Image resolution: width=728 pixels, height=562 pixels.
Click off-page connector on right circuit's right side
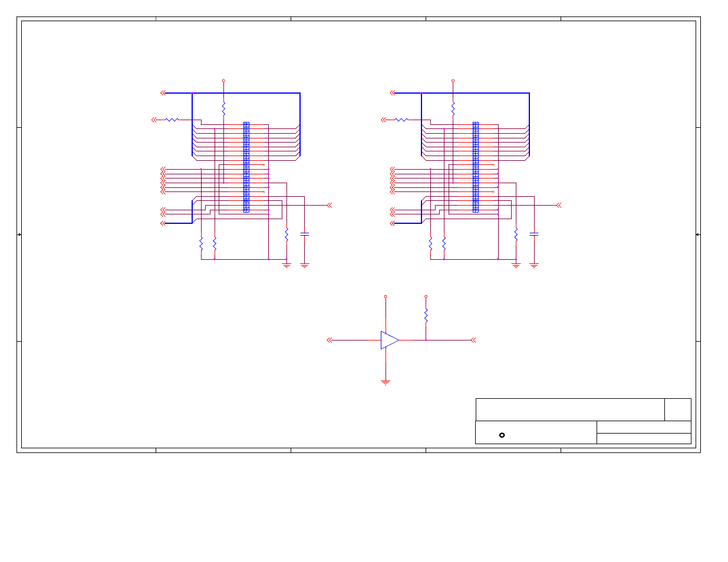tap(558, 205)
